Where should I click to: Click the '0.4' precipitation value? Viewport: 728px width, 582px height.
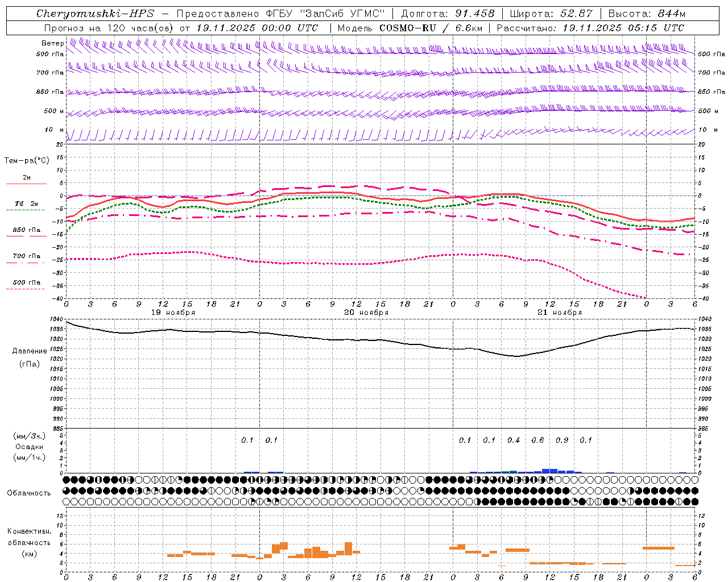(x=514, y=440)
